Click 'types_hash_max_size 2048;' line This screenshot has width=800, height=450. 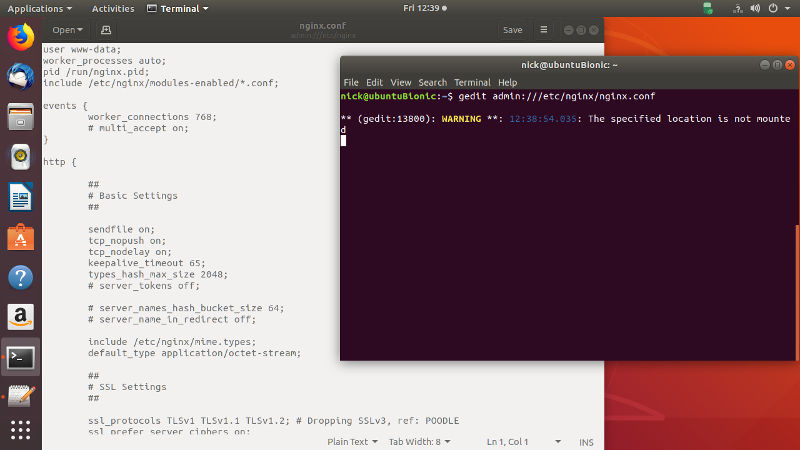[158, 274]
